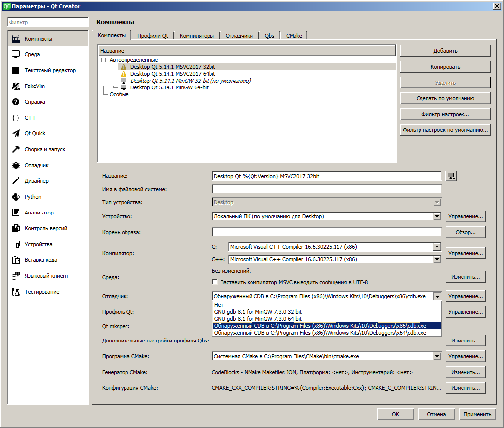Click into the Фильтр search field
The height and width of the screenshot is (428, 504).
pos(48,22)
